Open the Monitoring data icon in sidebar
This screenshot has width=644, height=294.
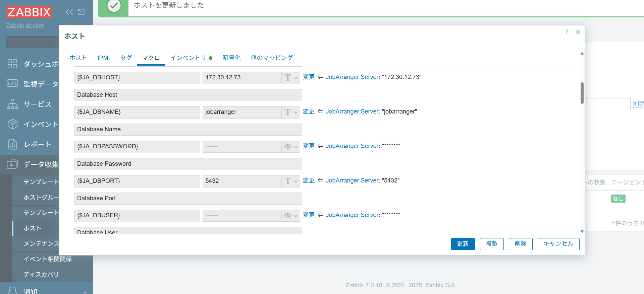(x=12, y=84)
